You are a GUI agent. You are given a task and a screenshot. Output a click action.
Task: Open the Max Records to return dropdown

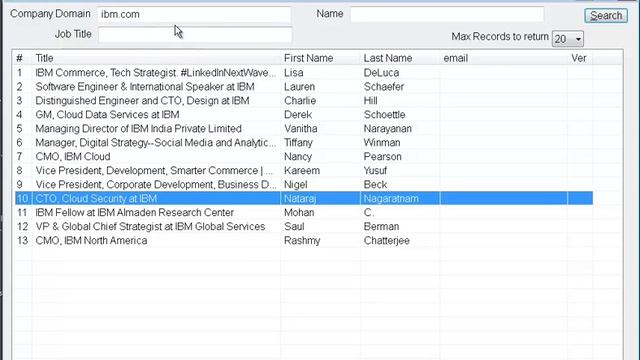(x=568, y=39)
